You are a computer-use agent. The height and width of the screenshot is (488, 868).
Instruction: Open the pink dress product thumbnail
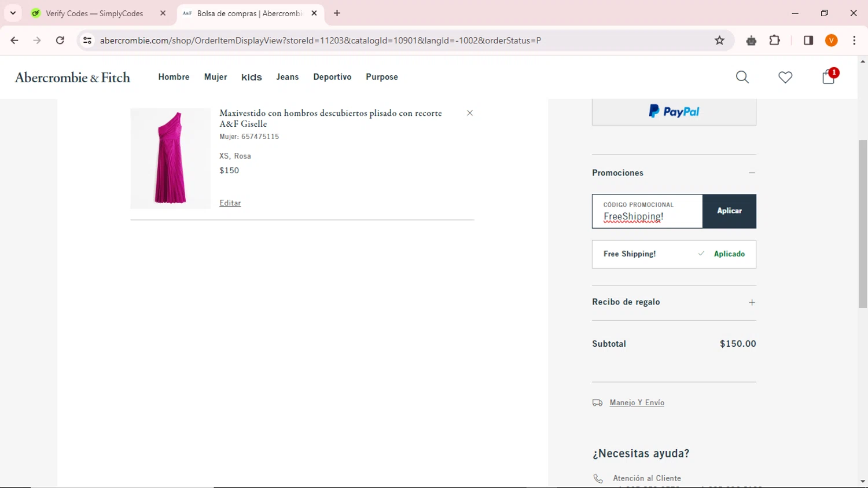click(x=170, y=159)
